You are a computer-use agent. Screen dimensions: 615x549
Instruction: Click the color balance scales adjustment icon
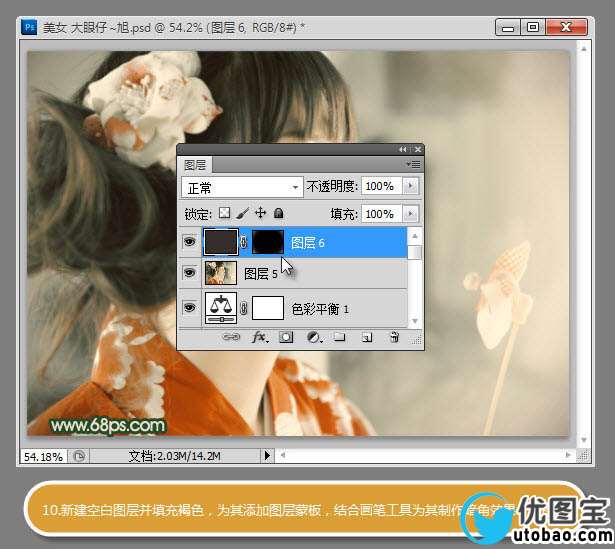click(221, 308)
